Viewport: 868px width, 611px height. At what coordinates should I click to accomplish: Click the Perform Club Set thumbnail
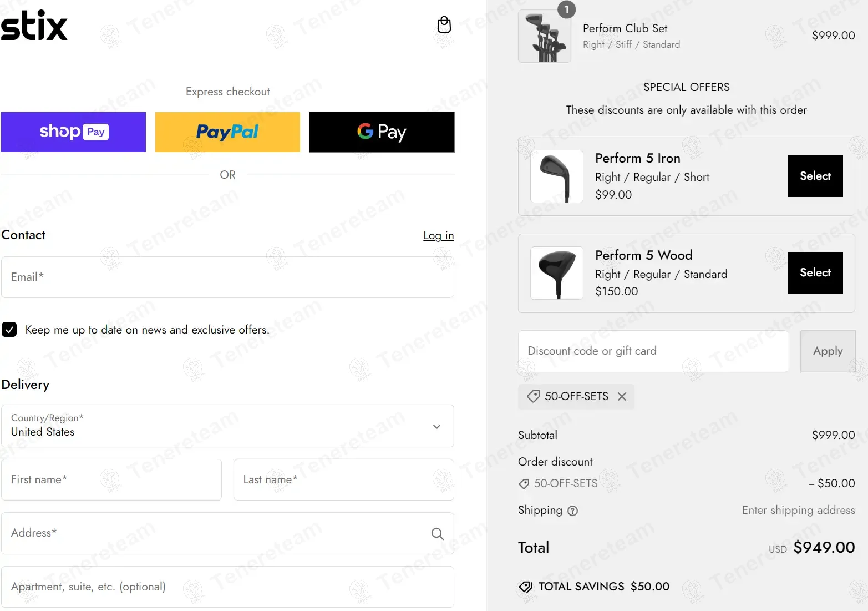(x=544, y=37)
